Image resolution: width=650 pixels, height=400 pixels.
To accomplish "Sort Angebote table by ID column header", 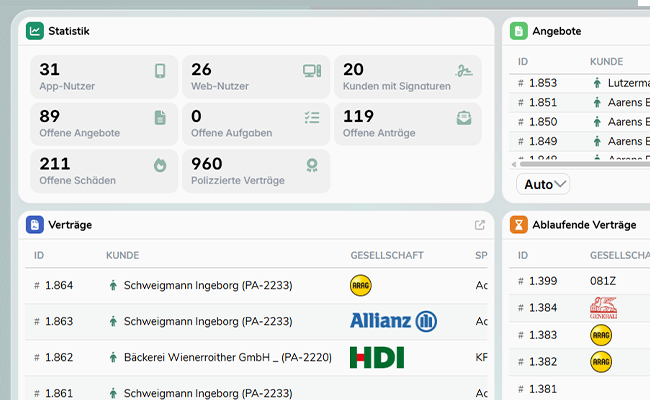I will tap(523, 62).
